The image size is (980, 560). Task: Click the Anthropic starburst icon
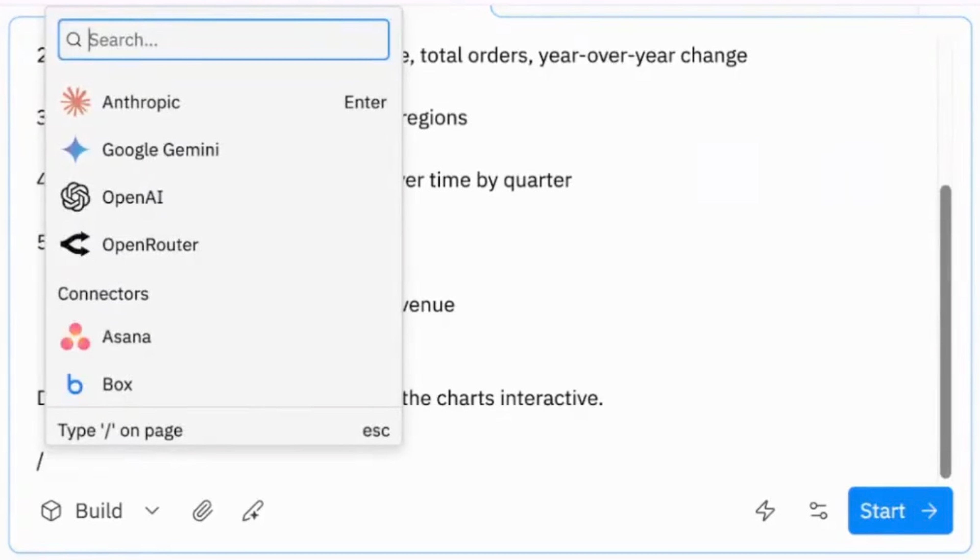tap(75, 102)
